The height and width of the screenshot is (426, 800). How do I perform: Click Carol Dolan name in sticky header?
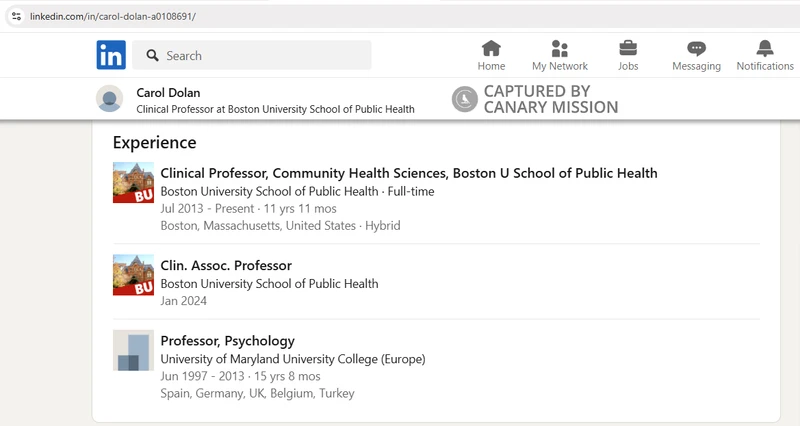168,93
